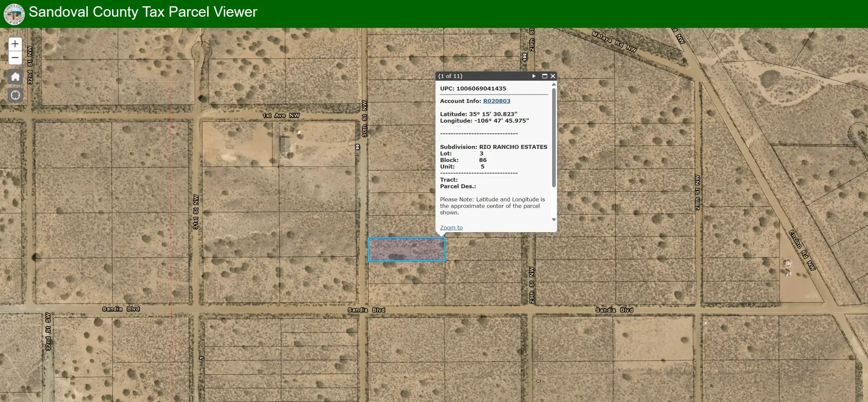Click the building near 1st Ave NW
Screen dimensions: 868x402
tap(285, 144)
